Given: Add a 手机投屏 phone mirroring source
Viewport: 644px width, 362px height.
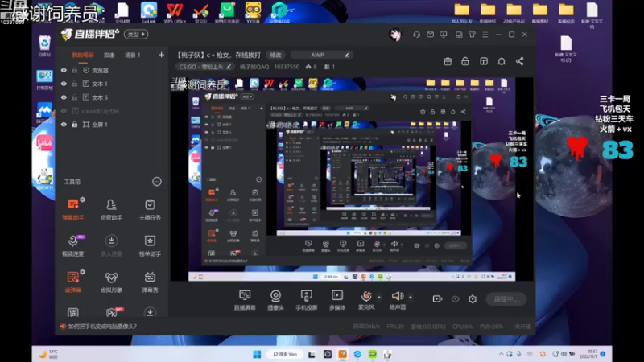Looking at the screenshot, I should pos(307,299).
